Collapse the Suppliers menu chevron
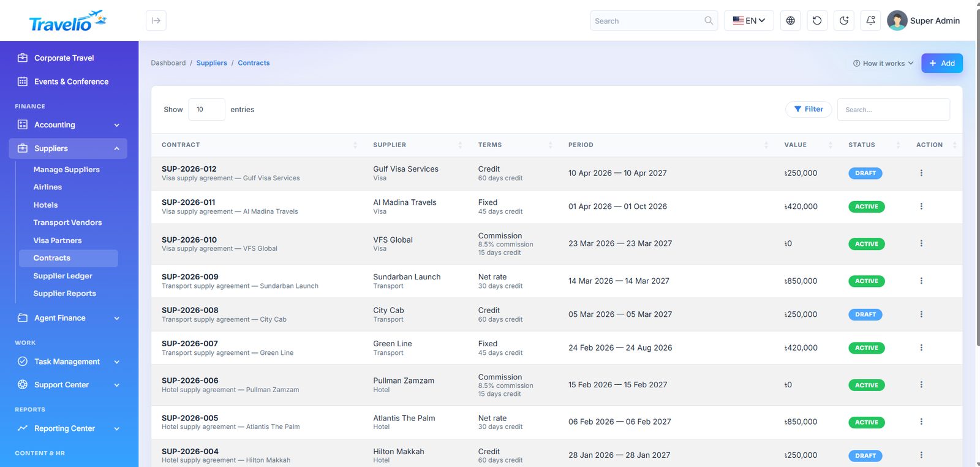980x467 pixels. 117,148
